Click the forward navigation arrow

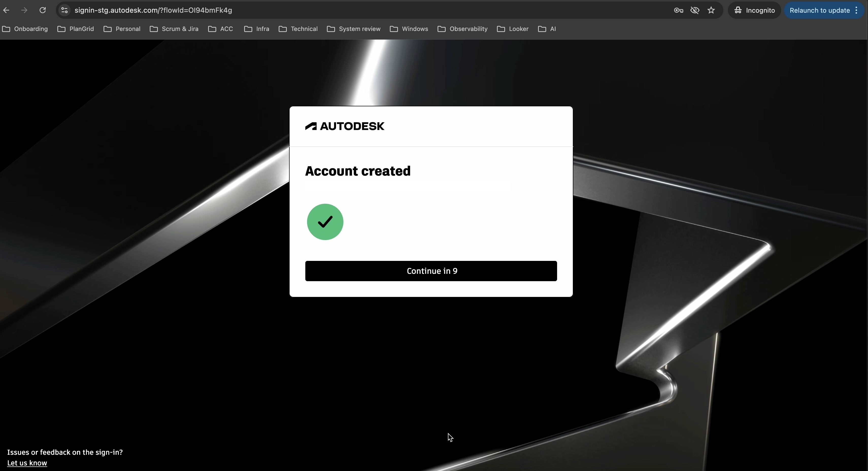[24, 10]
